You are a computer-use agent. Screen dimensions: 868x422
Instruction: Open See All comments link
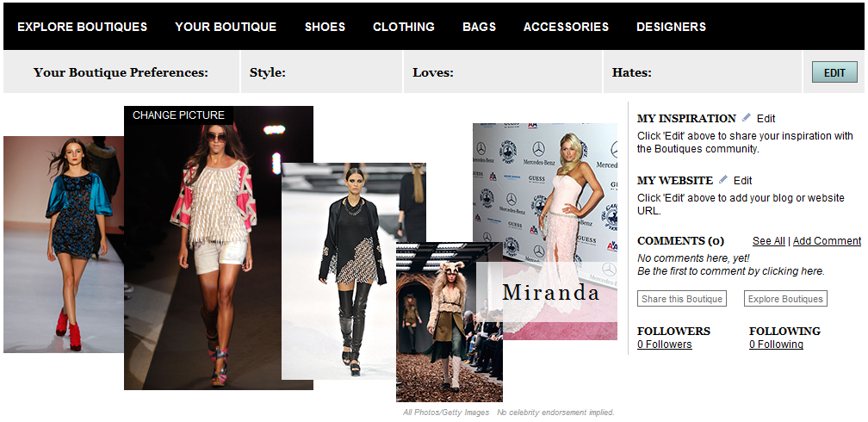click(768, 241)
